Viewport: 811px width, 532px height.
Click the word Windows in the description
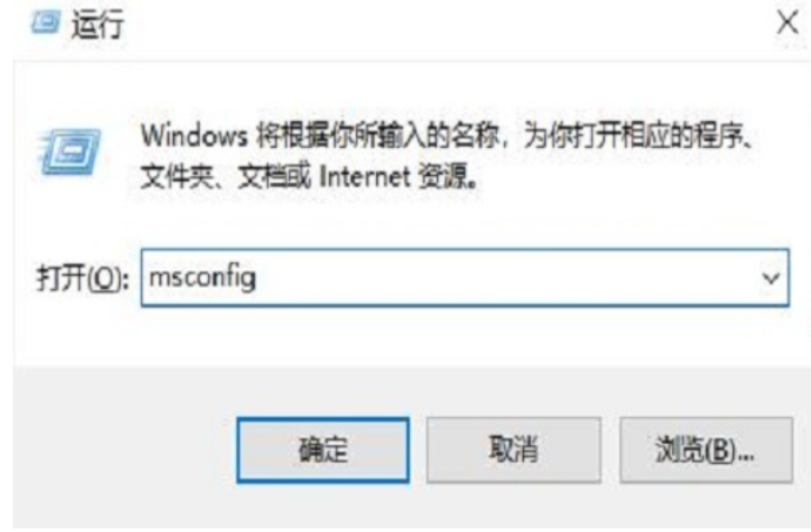coord(194,136)
